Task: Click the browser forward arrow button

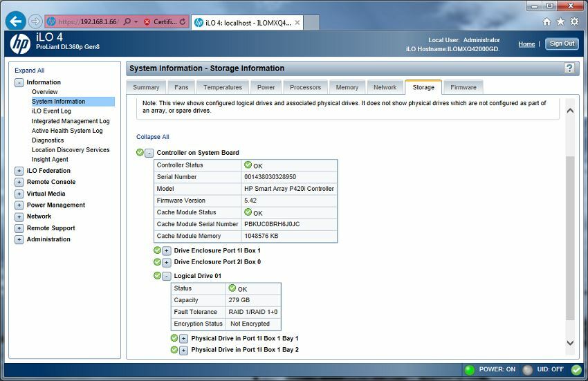Action: coord(35,21)
